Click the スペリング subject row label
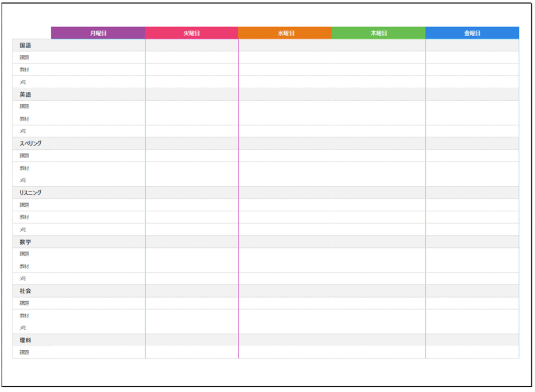 (30, 144)
